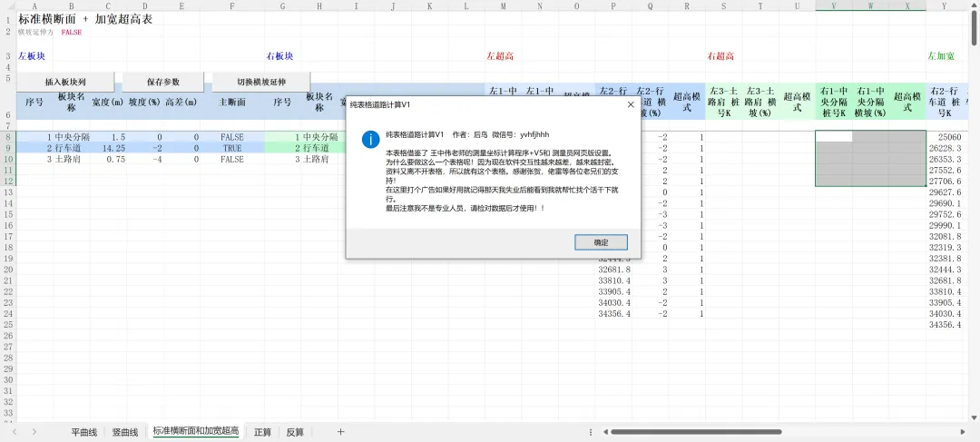
Task: Select the 右板块 label cell
Action: [280, 56]
